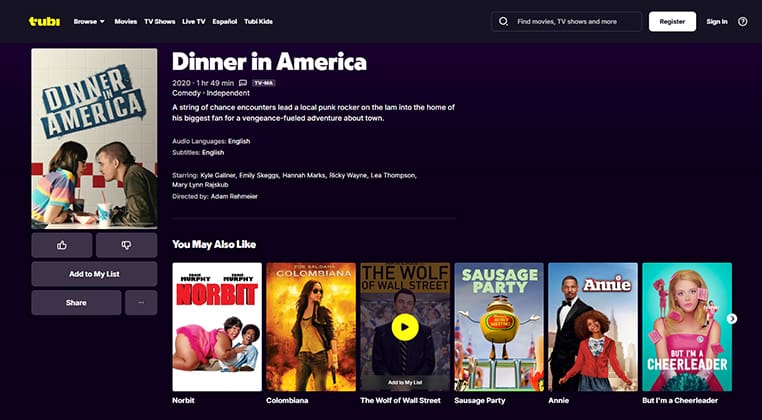Click the search magnifier icon
The image size is (762, 420).
(x=503, y=21)
